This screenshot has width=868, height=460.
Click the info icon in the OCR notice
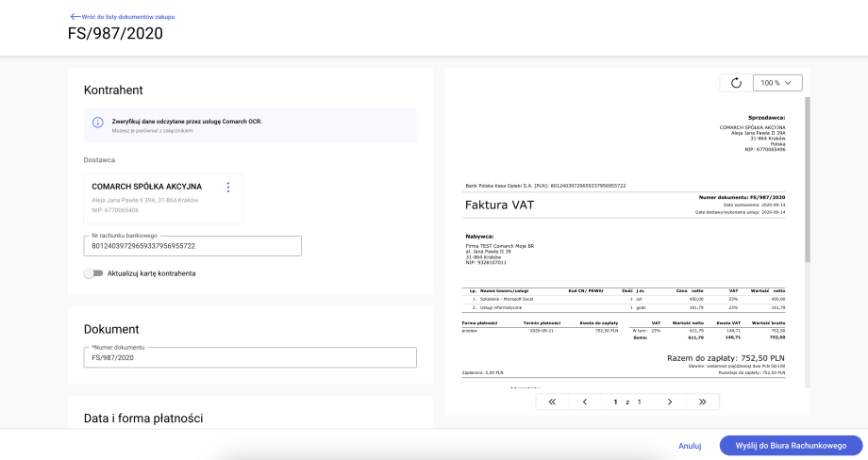coord(97,123)
